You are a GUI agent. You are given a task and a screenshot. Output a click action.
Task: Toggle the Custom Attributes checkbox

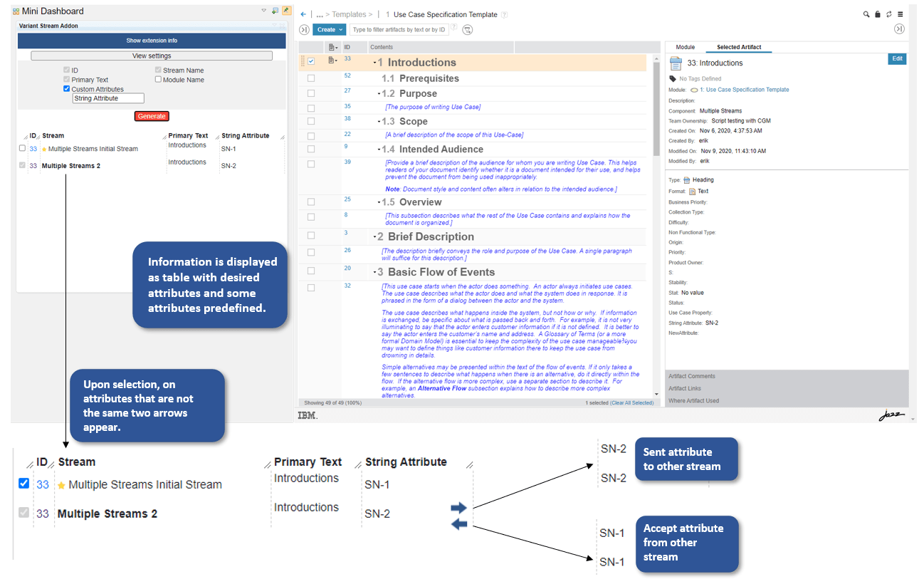point(67,89)
